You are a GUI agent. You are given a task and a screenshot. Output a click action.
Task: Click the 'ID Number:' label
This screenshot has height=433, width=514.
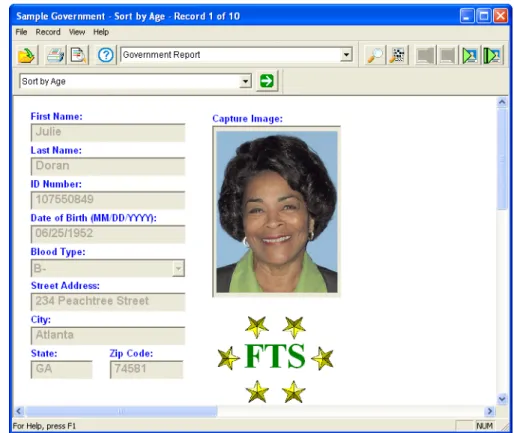click(x=56, y=184)
